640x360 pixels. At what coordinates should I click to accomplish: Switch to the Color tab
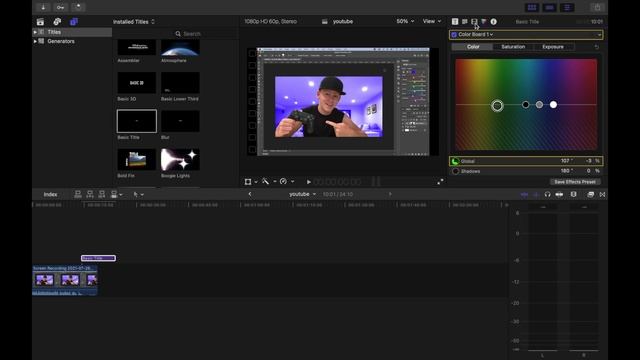pyautogui.click(x=473, y=47)
